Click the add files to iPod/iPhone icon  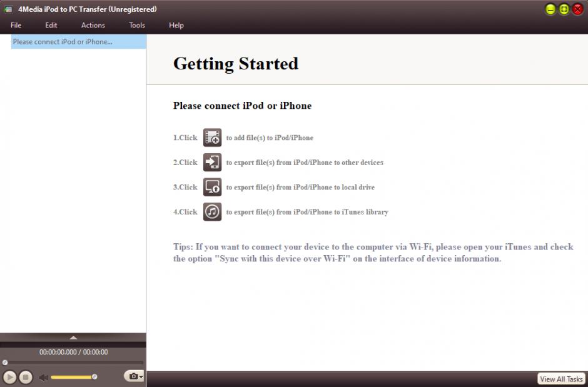(x=212, y=138)
